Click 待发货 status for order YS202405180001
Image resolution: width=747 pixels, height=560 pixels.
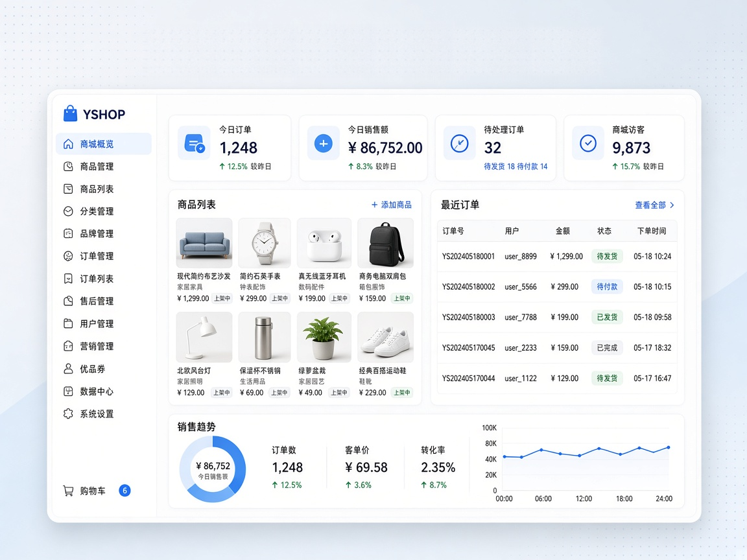[607, 256]
